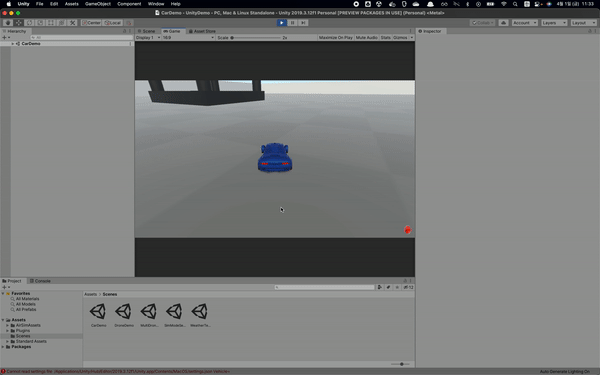Lock the Hierarchy panel
600x375 pixels.
click(124, 31)
